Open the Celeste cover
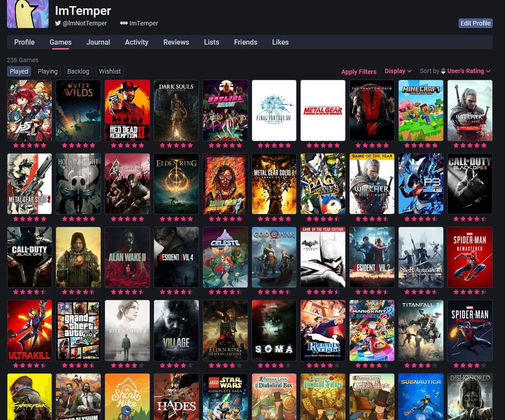Screen dimensions: 505x420 pyautogui.click(x=225, y=257)
